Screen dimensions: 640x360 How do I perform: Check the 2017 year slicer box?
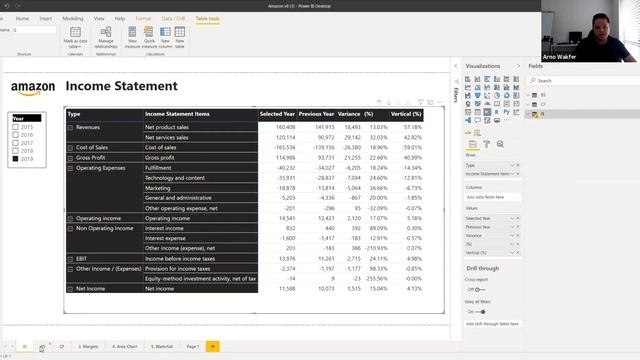[x=16, y=143]
